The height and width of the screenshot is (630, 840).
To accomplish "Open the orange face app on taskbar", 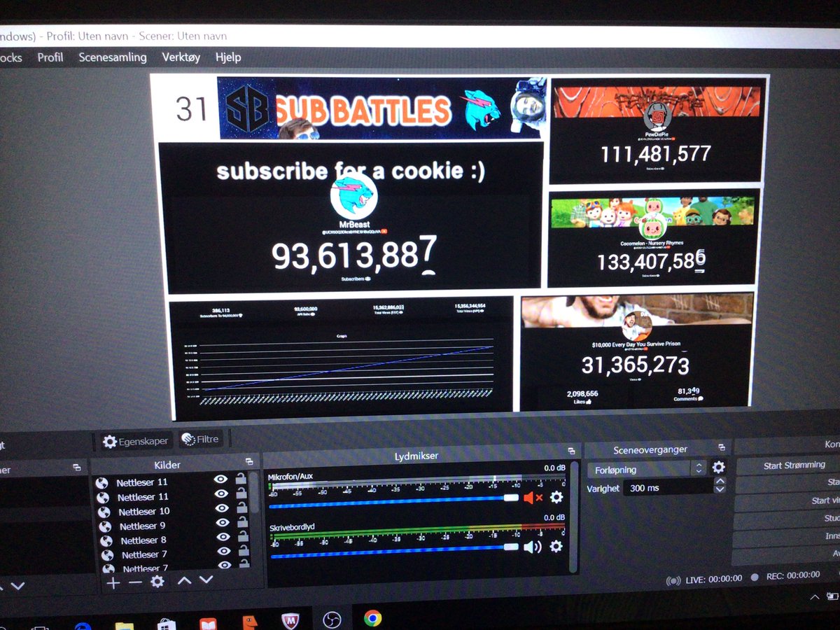I will tap(249, 622).
